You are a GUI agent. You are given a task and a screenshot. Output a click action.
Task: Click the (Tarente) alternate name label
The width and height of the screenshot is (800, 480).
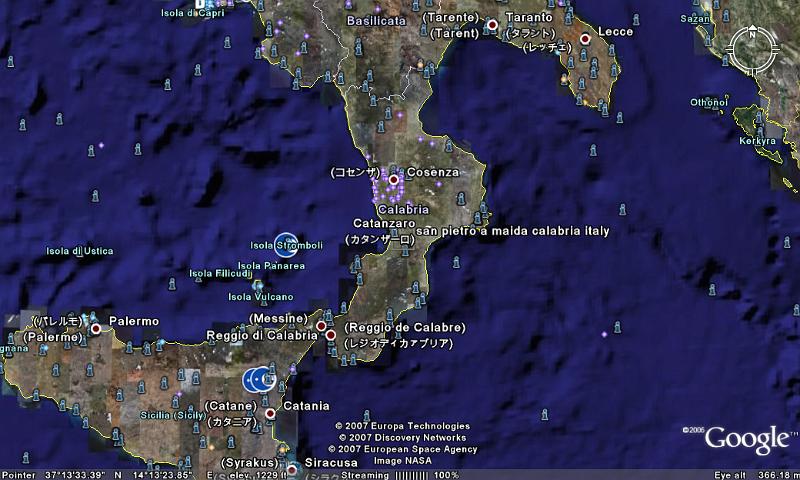pyautogui.click(x=451, y=17)
